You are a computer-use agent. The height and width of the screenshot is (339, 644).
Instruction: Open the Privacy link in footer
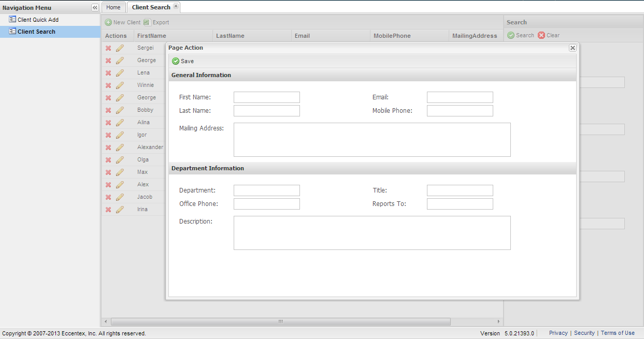tap(558, 333)
